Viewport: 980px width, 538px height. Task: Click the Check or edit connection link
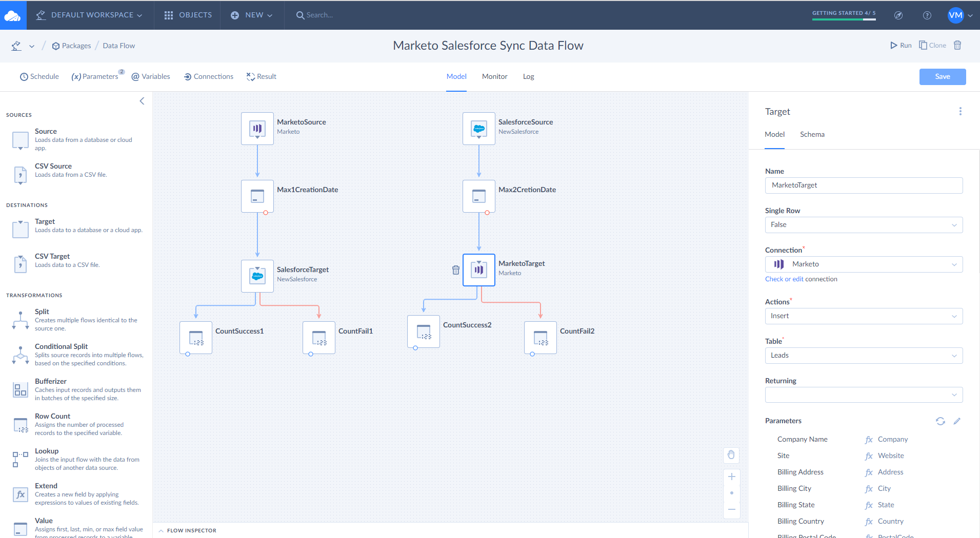(784, 279)
